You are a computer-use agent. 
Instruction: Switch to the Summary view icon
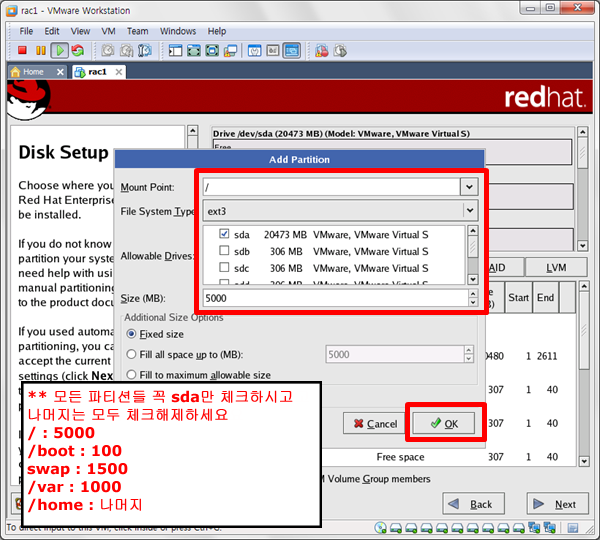(x=254, y=51)
